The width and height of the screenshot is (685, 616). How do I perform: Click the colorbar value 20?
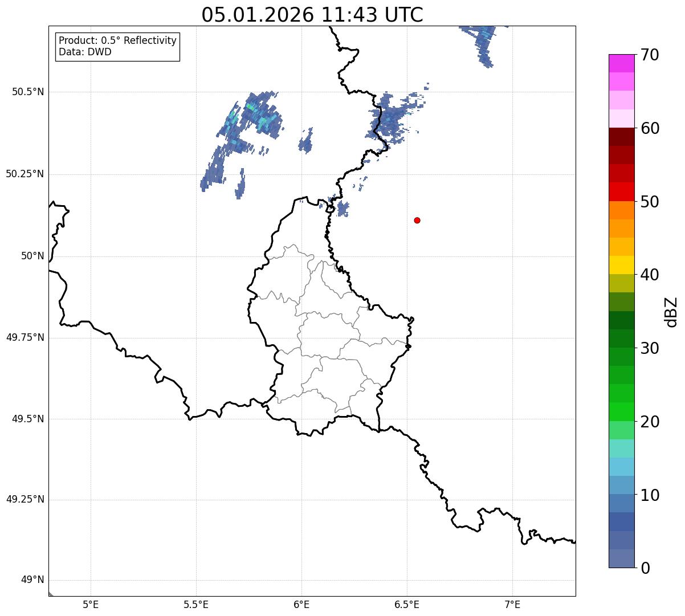pos(650,422)
